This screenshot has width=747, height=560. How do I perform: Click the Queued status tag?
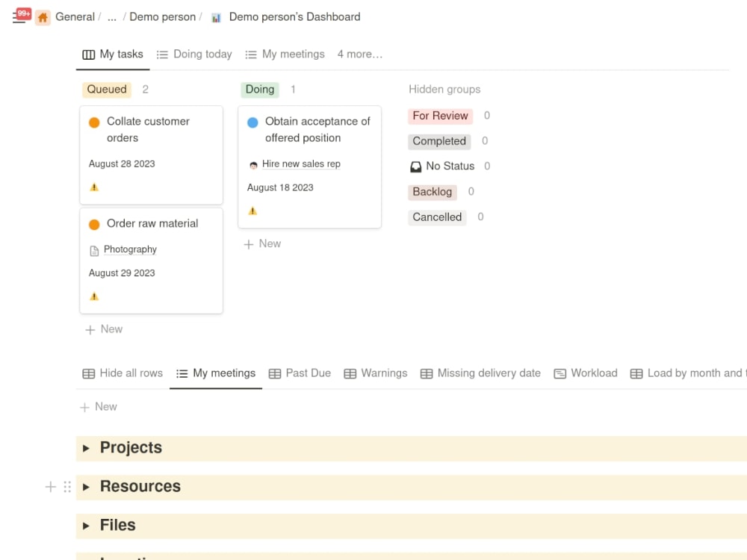pyautogui.click(x=107, y=90)
